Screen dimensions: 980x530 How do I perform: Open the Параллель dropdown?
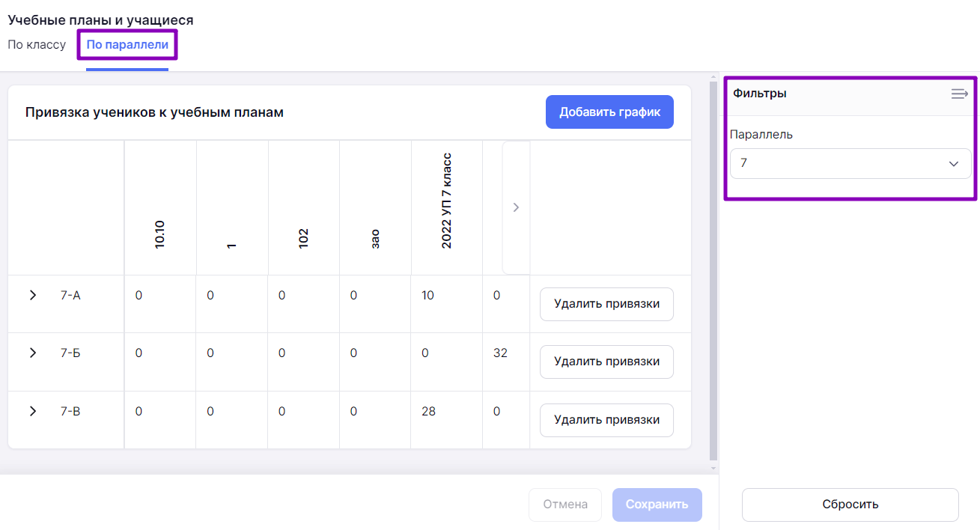(850, 163)
